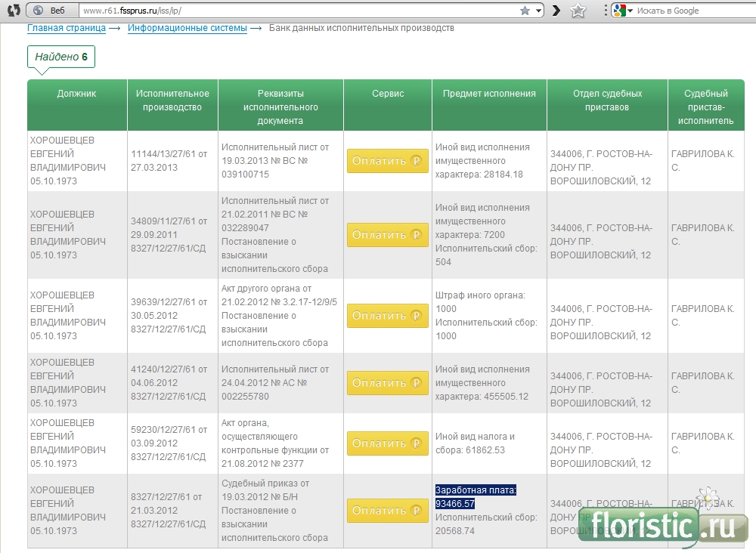Open the Главная страница breadcrumb link

(67, 28)
